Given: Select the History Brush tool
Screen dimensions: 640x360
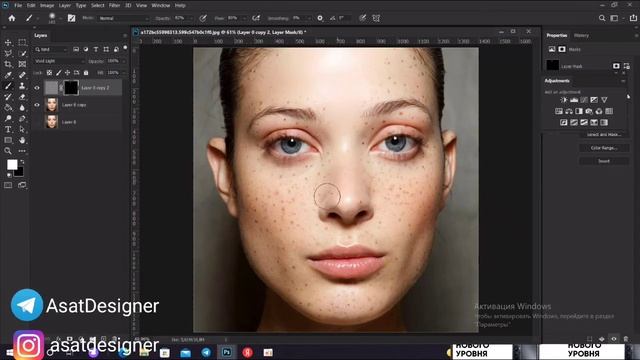Looking at the screenshot, I should click(8, 97).
